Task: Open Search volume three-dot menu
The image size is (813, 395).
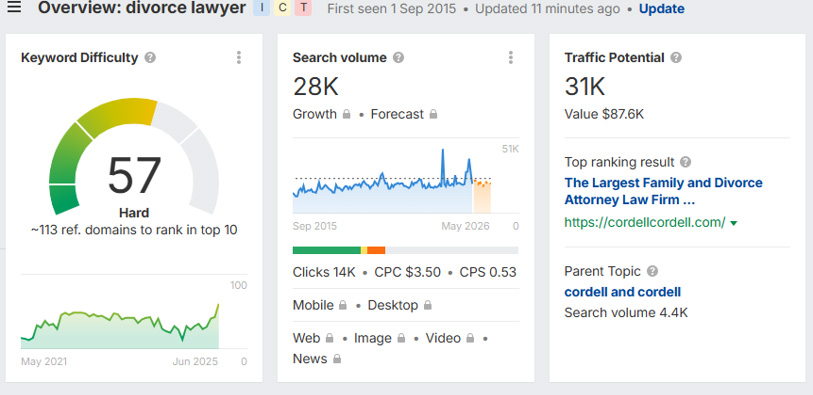Action: (510, 58)
